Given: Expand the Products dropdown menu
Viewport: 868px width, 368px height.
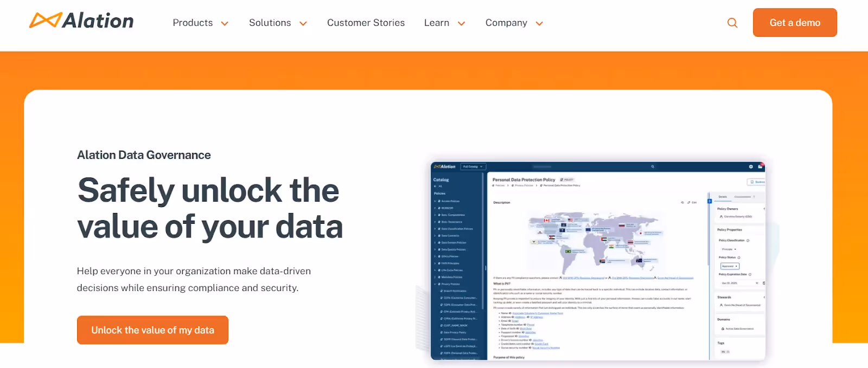Looking at the screenshot, I should pyautogui.click(x=200, y=23).
